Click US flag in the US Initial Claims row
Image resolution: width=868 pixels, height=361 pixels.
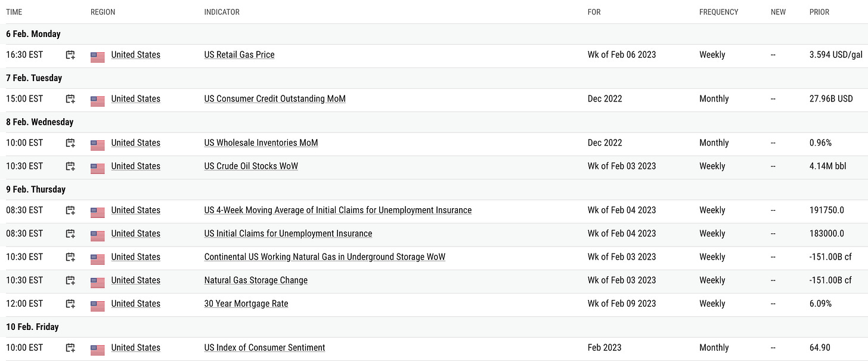point(98,236)
